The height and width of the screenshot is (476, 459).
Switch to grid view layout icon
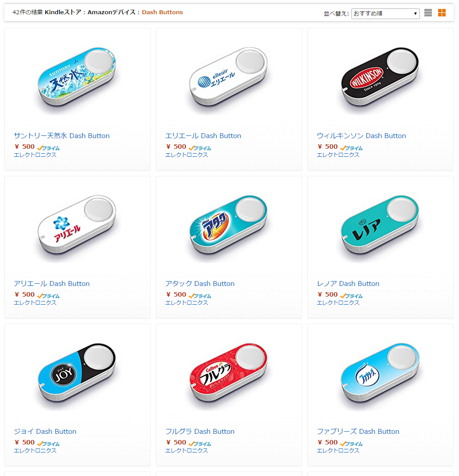[442, 13]
